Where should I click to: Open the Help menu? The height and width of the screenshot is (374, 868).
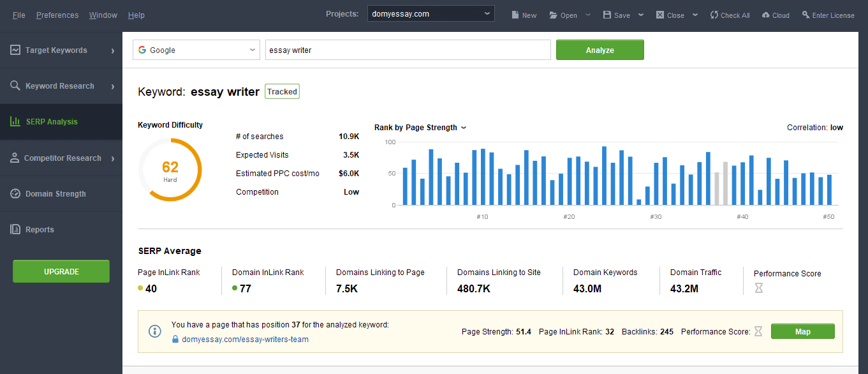(136, 15)
